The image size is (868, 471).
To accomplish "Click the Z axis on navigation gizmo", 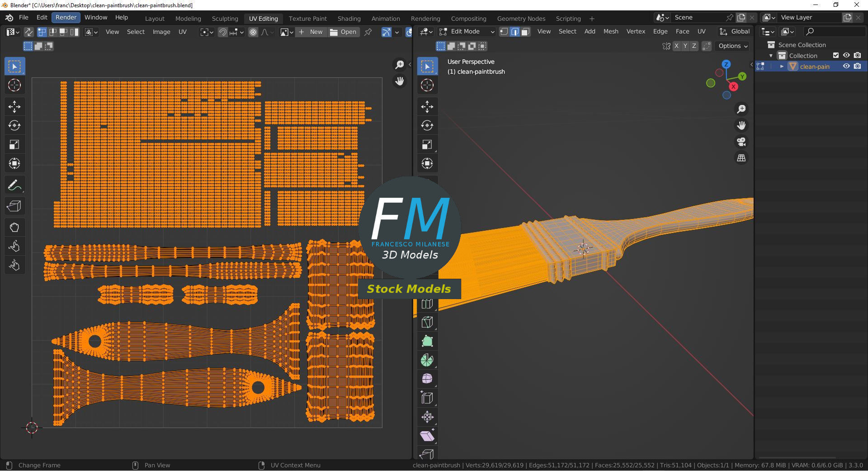I will click(726, 64).
